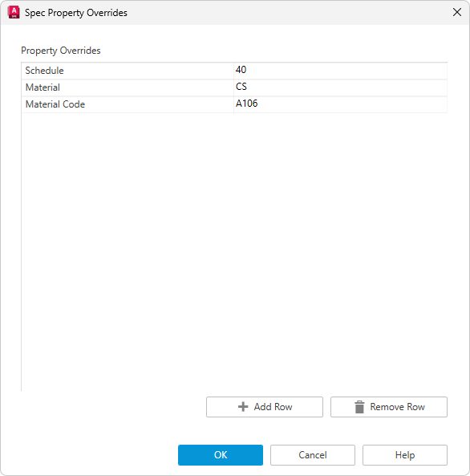Click the Spec Property Overrides title bar text

[x=76, y=13]
